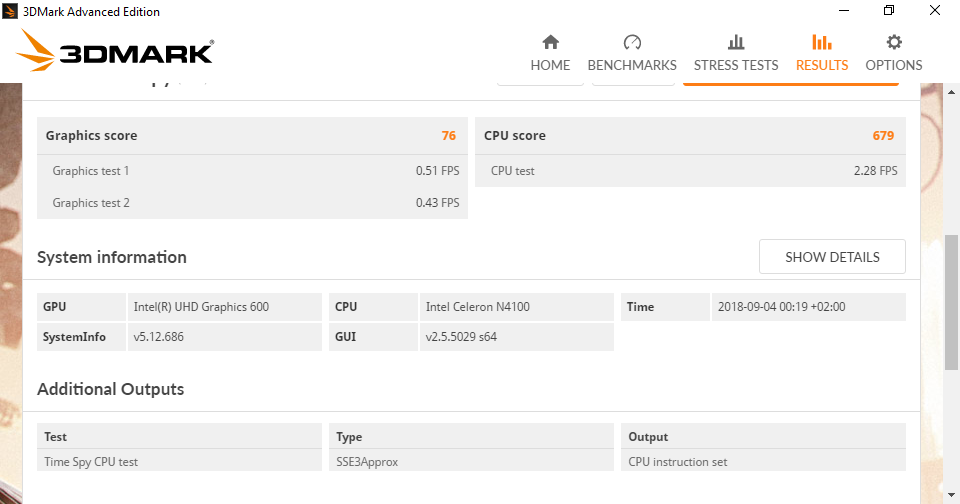Click the Output column header

point(763,436)
